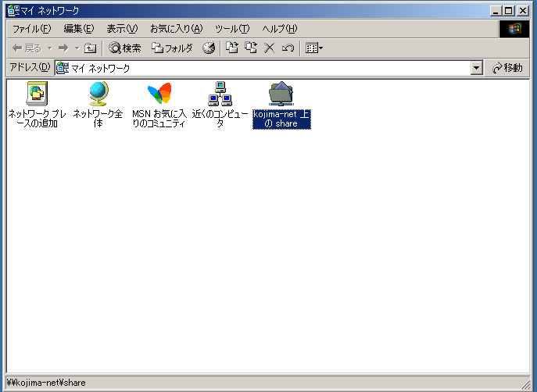
Task: Click the Undo toolbar icon
Action: click(x=288, y=48)
